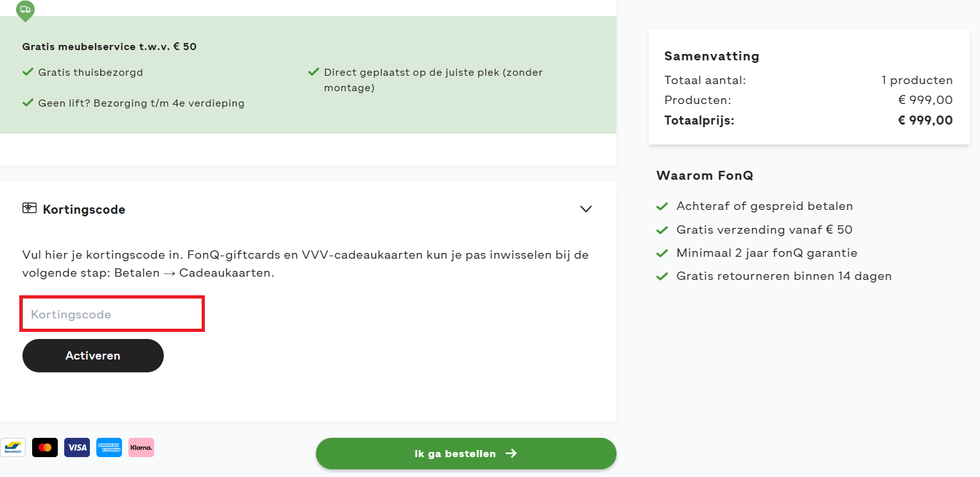Open the Samenvatting summary heading

click(x=712, y=56)
